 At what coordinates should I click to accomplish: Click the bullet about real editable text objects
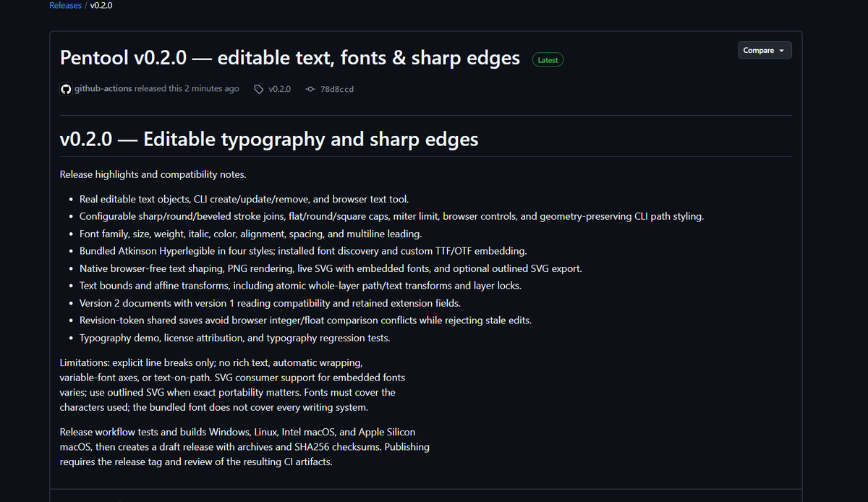point(245,199)
